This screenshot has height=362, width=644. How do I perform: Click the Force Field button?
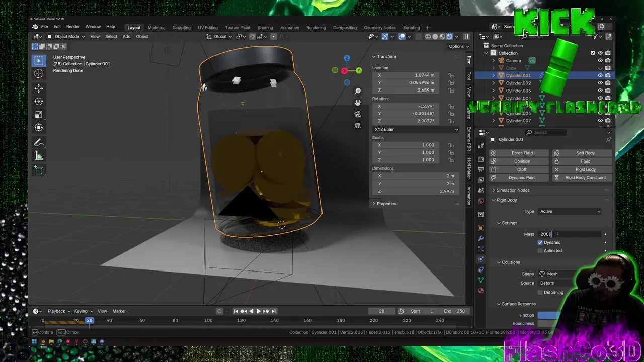(x=519, y=153)
